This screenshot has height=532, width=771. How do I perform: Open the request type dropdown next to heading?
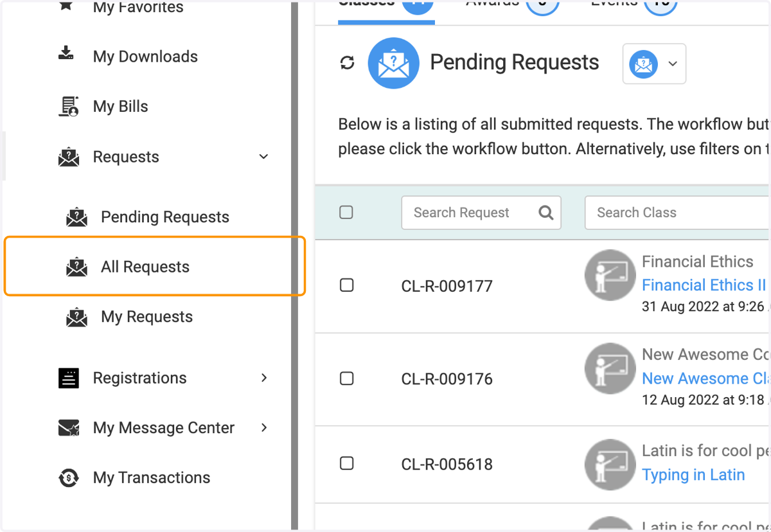coord(654,64)
